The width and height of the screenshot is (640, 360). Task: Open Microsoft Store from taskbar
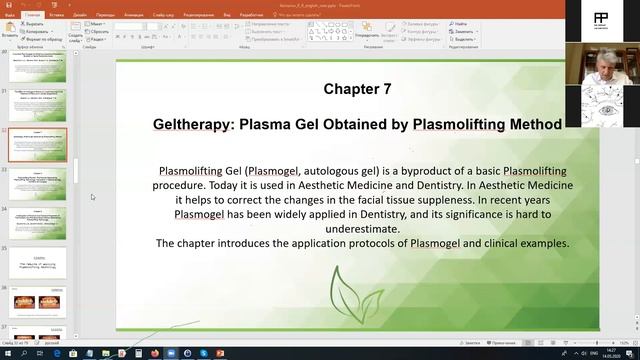click(x=73, y=353)
